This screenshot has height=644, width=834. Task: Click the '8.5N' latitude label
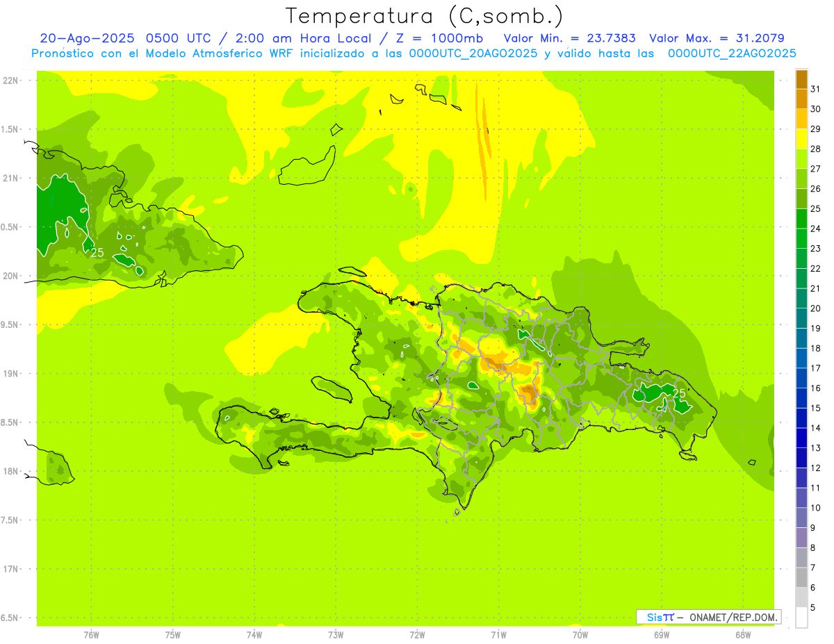10,422
